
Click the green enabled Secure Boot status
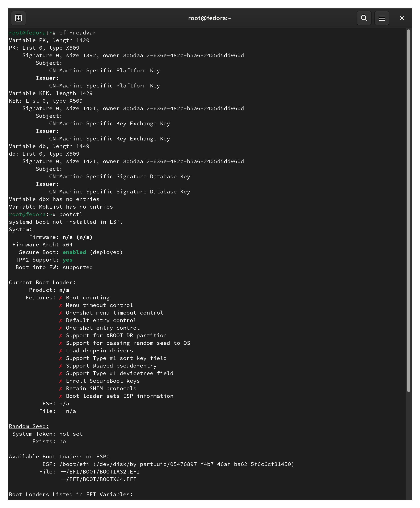point(74,252)
